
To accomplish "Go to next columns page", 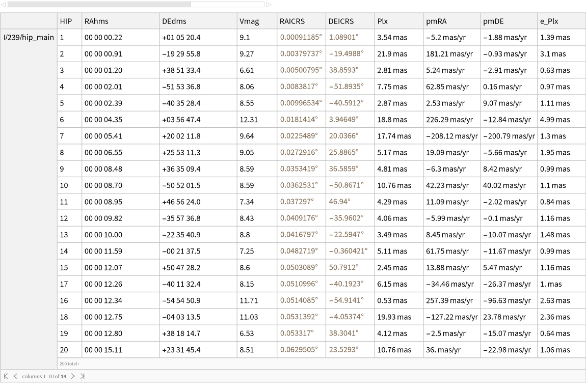I will (73, 376).
